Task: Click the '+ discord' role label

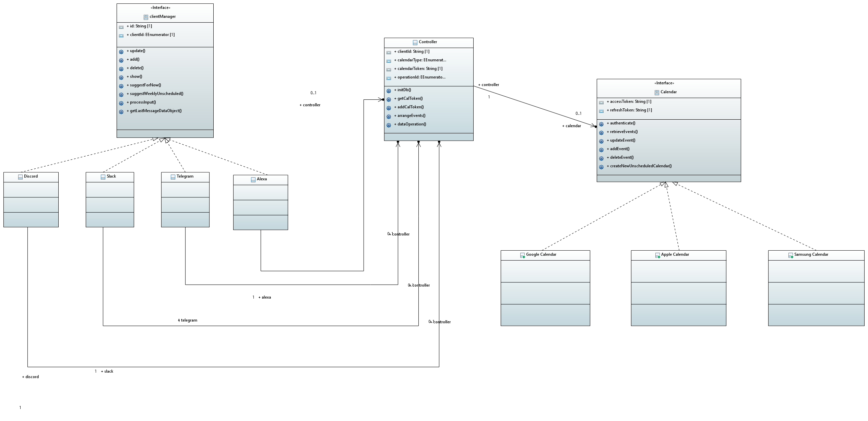Action: point(31,377)
